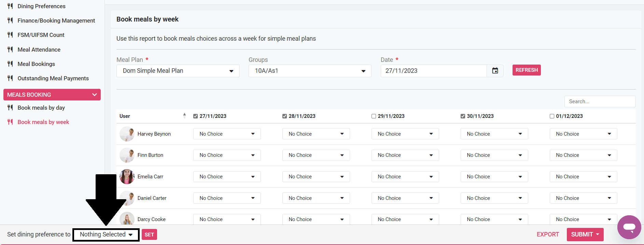The height and width of the screenshot is (245, 644).
Task: Sort table by the User column arrows
Action: (x=184, y=116)
